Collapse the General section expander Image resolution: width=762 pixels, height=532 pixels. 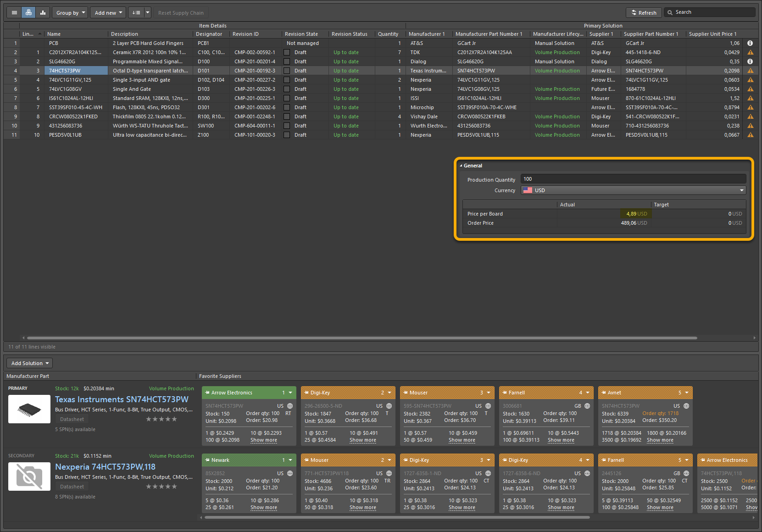tap(461, 166)
